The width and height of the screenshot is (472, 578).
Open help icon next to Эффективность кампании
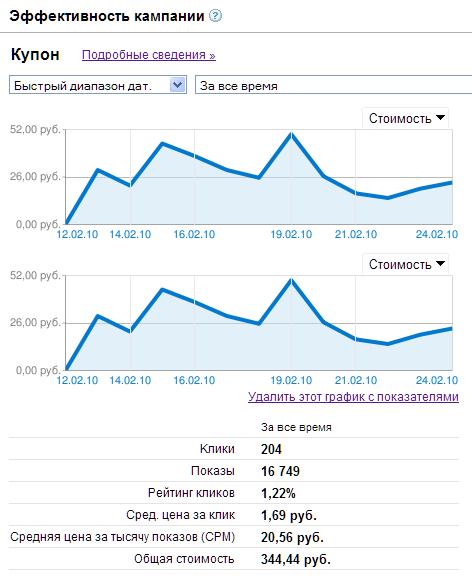click(215, 16)
